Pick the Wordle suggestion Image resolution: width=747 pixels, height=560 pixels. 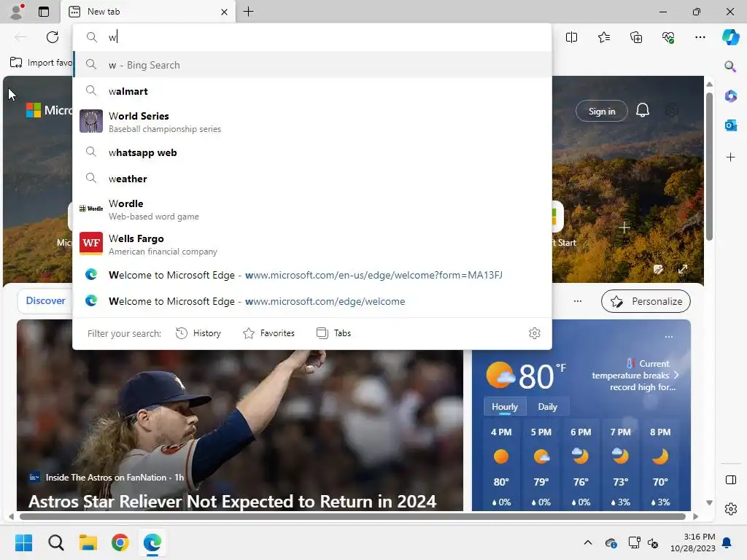point(312,209)
